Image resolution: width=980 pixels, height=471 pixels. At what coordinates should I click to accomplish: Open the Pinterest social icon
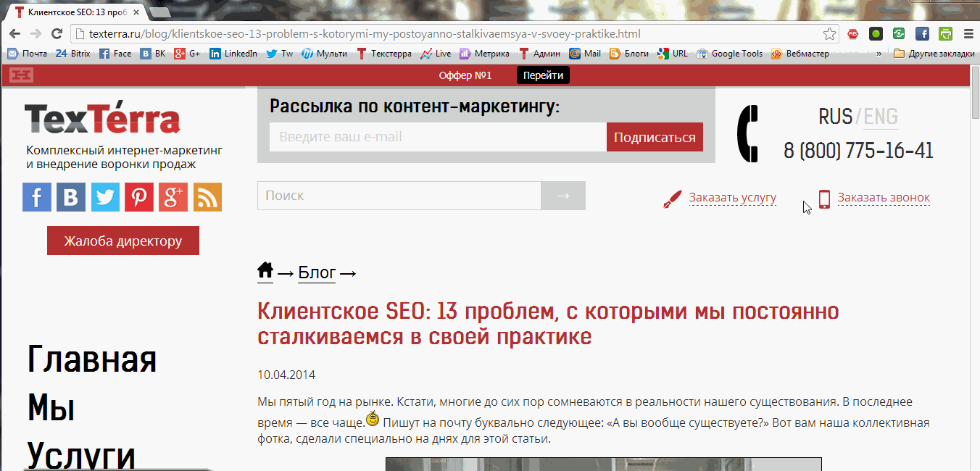click(139, 197)
